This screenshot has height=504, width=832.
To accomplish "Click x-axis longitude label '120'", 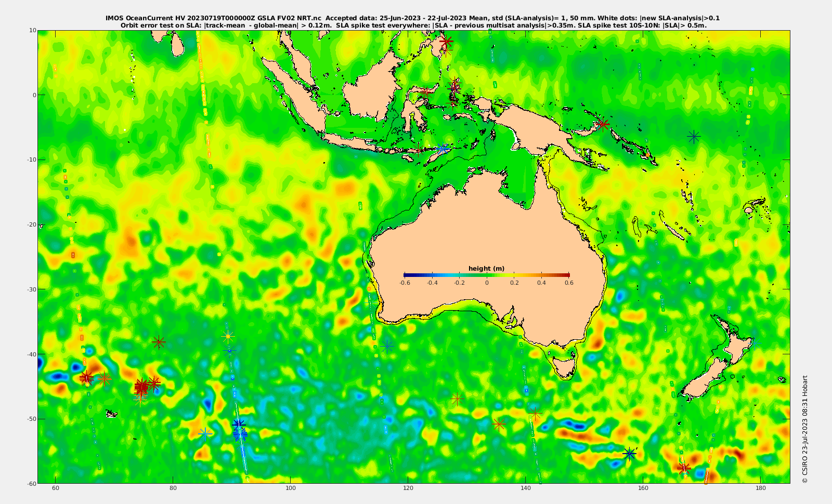I will tap(408, 488).
